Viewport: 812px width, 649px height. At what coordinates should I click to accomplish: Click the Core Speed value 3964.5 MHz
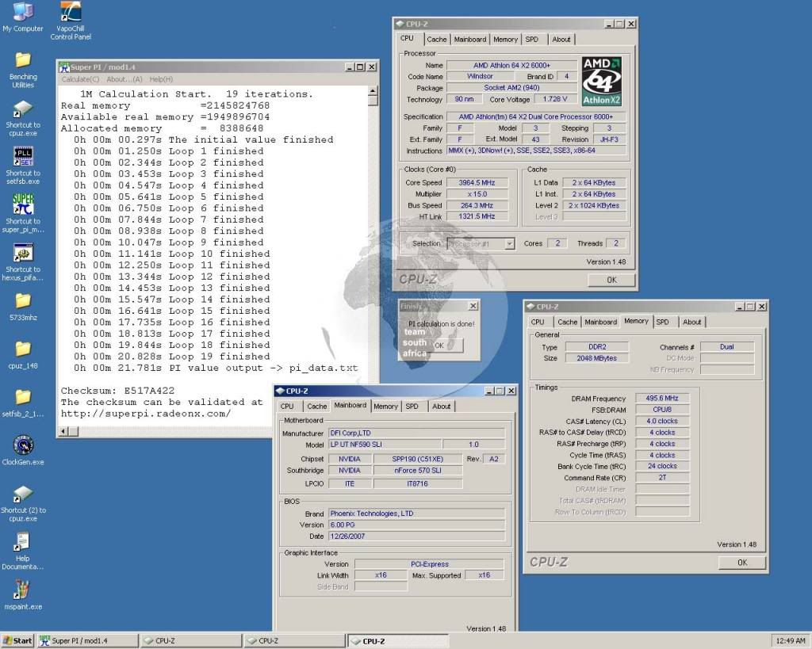coord(477,183)
